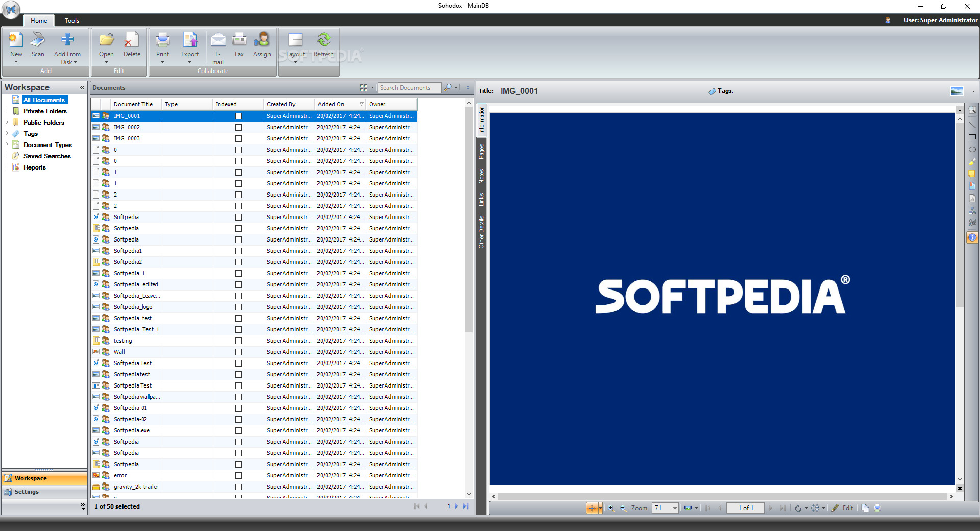Open the Zoom percentage dropdown
This screenshot has height=531, width=980.
(x=675, y=508)
